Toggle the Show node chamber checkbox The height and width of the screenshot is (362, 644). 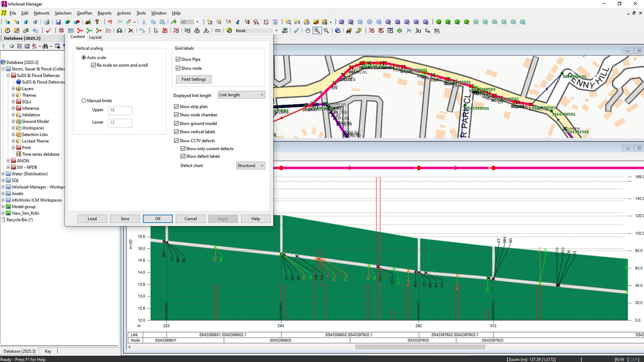point(176,115)
